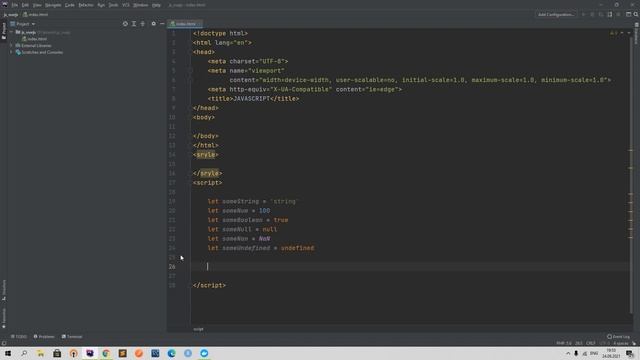The image size is (640, 360).
Task: Fold the head tag at line 3
Action: pos(190,52)
